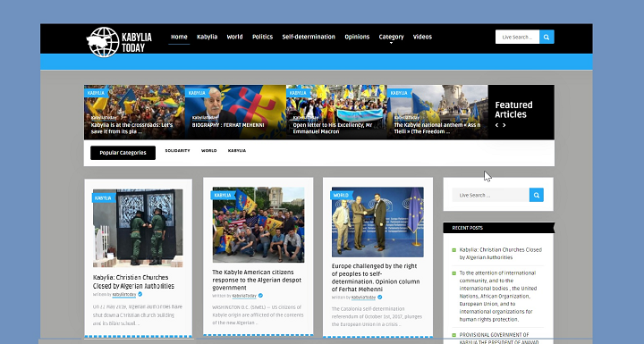Viewport: 644px width, 344px height.
Task: Open the Opinions menu item
Action: click(x=357, y=37)
